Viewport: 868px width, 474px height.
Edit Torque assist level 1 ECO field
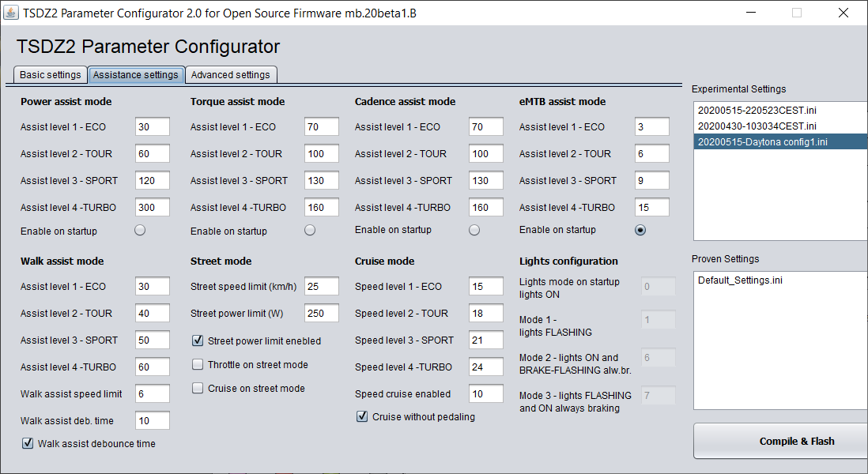[x=322, y=126]
